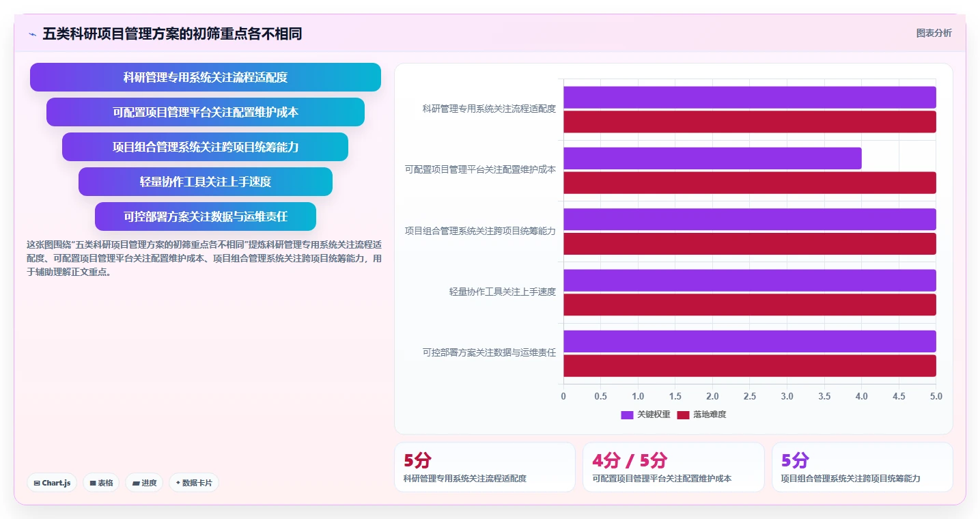Click purple bar for 项目组合管理系统关注跨项目统筹能力
The image size is (980, 519).
pos(750,219)
